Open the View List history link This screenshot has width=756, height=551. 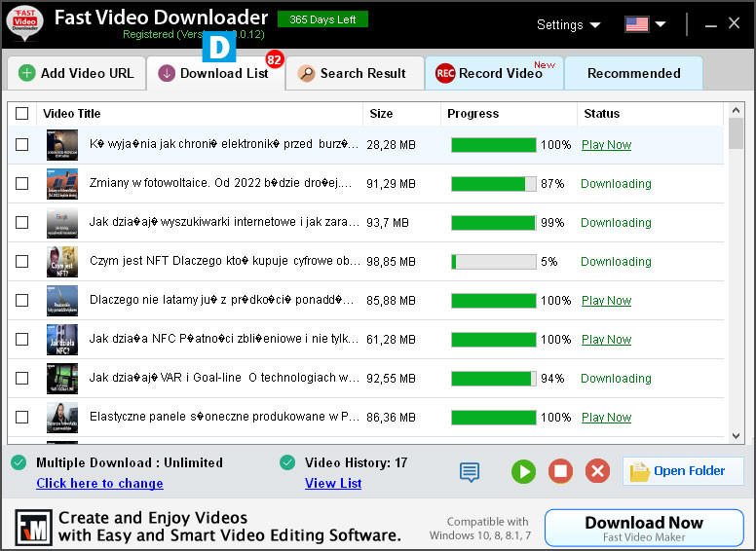coord(333,483)
